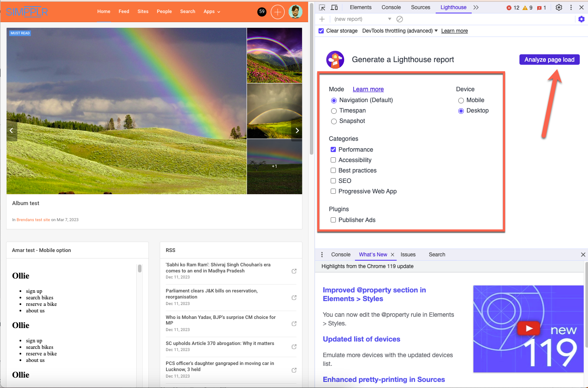The width and height of the screenshot is (588, 388).
Task: Open DevTools settings gear icon
Action: pos(559,7)
